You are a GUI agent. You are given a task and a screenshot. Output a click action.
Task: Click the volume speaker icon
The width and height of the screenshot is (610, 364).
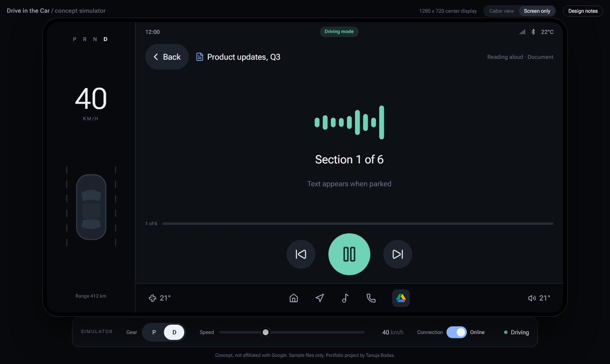point(532,298)
